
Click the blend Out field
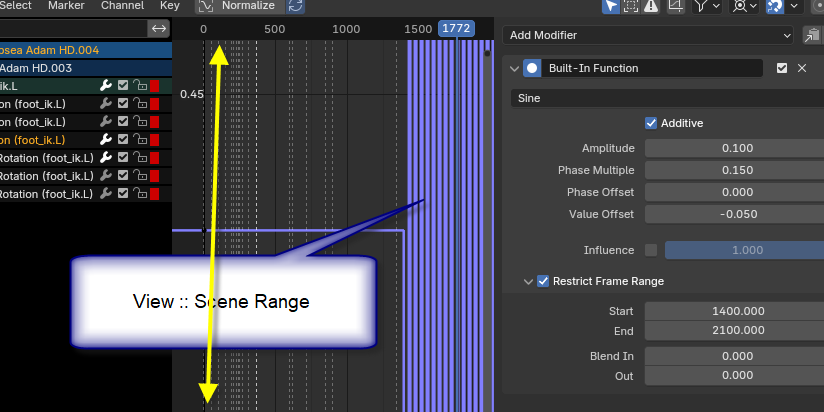pyautogui.click(x=735, y=376)
